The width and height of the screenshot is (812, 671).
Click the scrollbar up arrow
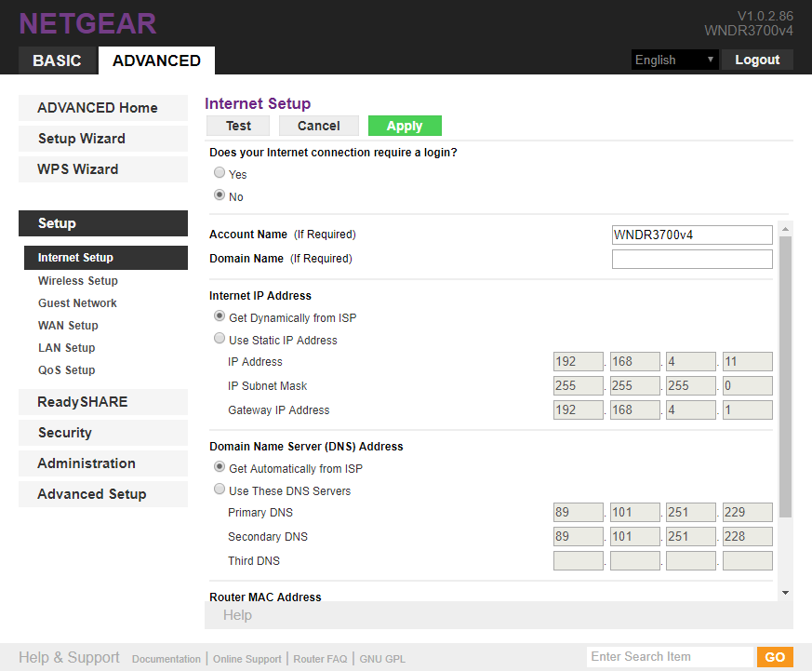pos(786,229)
